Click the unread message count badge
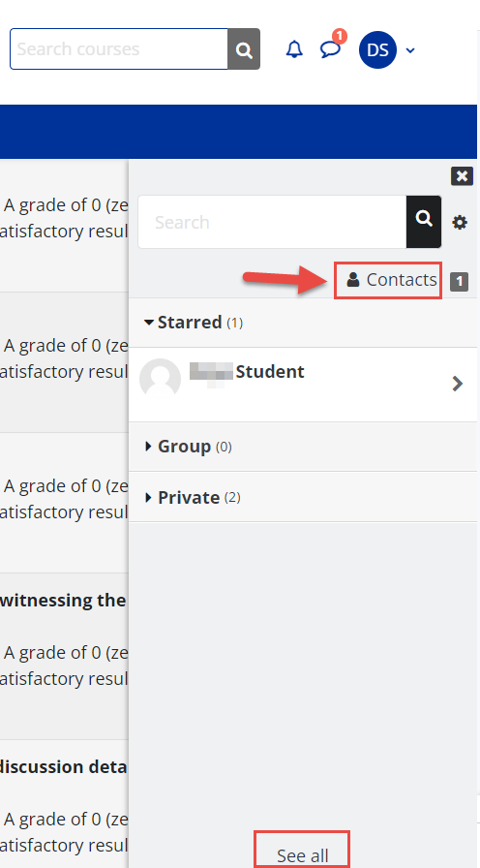 [x=340, y=37]
